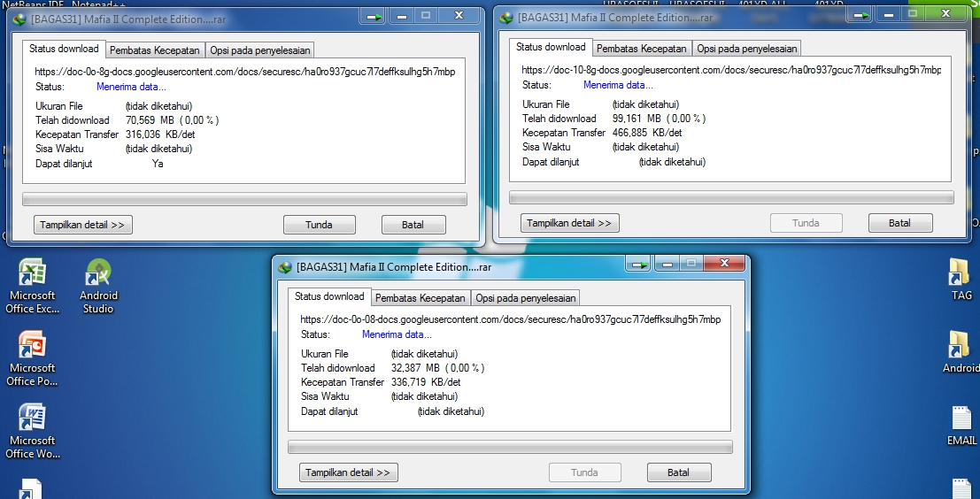The width and height of the screenshot is (980, 499).
Task: Open the EMAIL text file on the desktop
Action: coord(961,425)
